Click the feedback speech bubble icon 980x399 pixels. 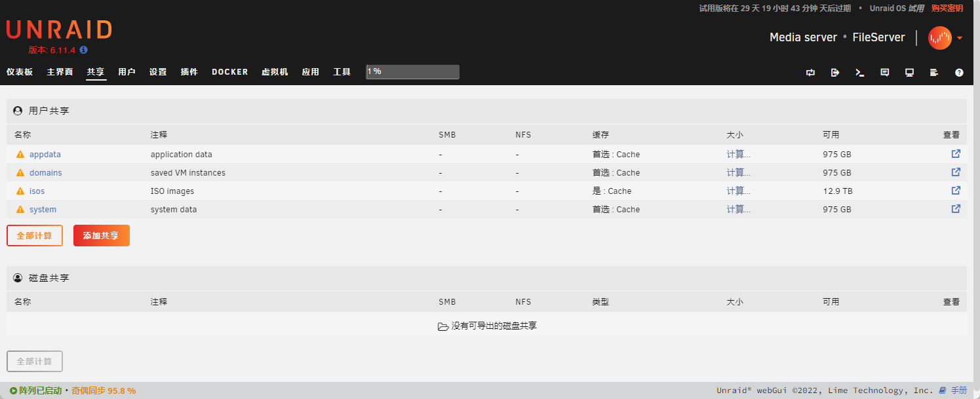(x=885, y=73)
